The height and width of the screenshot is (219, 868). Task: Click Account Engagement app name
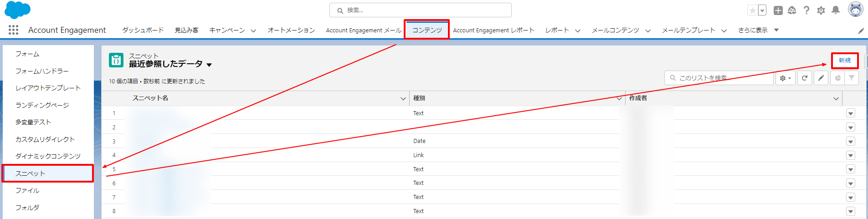(x=67, y=30)
